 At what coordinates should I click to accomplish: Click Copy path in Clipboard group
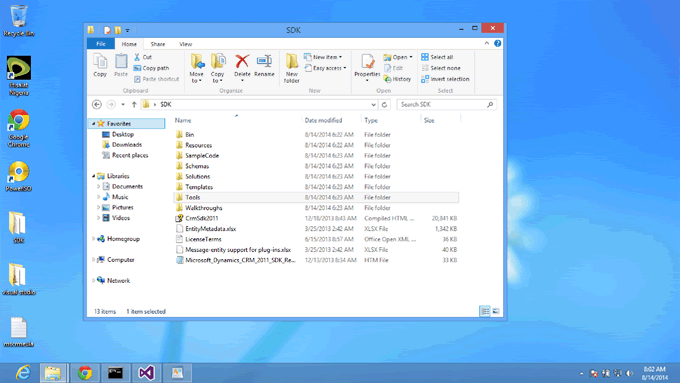pos(151,68)
